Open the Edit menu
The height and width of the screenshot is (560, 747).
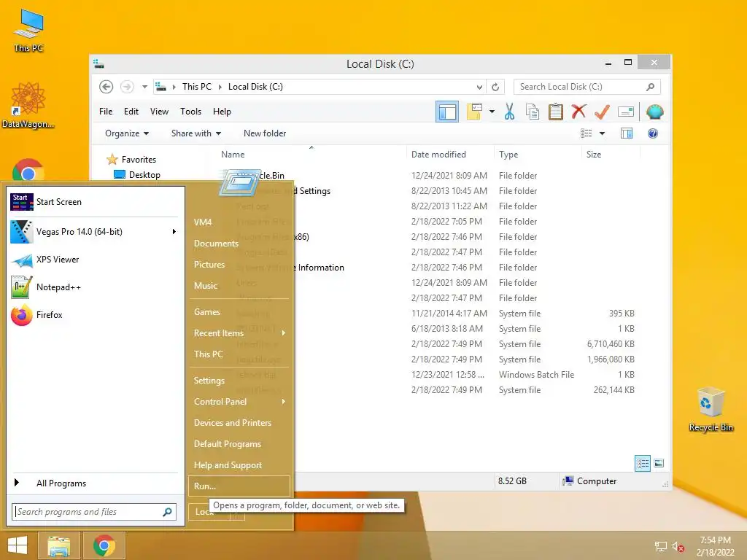click(131, 112)
